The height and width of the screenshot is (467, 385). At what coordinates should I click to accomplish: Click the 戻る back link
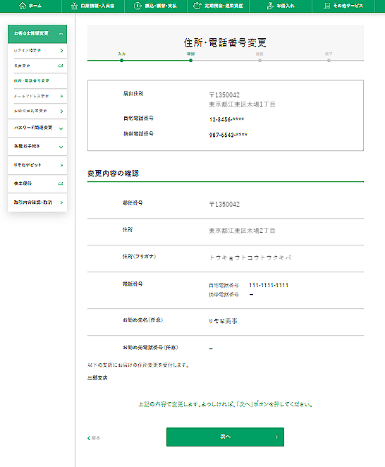94,438
